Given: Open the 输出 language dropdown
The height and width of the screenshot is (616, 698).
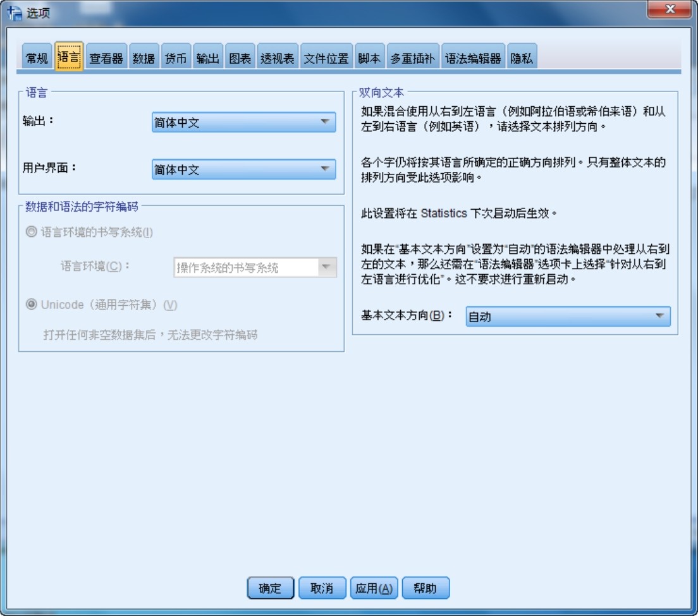Looking at the screenshot, I should tap(243, 122).
